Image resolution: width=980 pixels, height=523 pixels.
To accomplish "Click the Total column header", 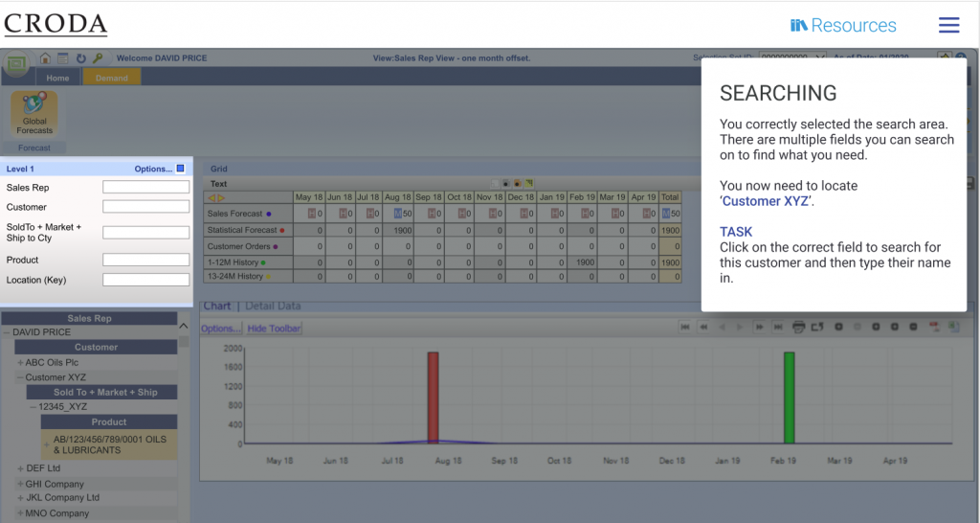I will pos(670,197).
